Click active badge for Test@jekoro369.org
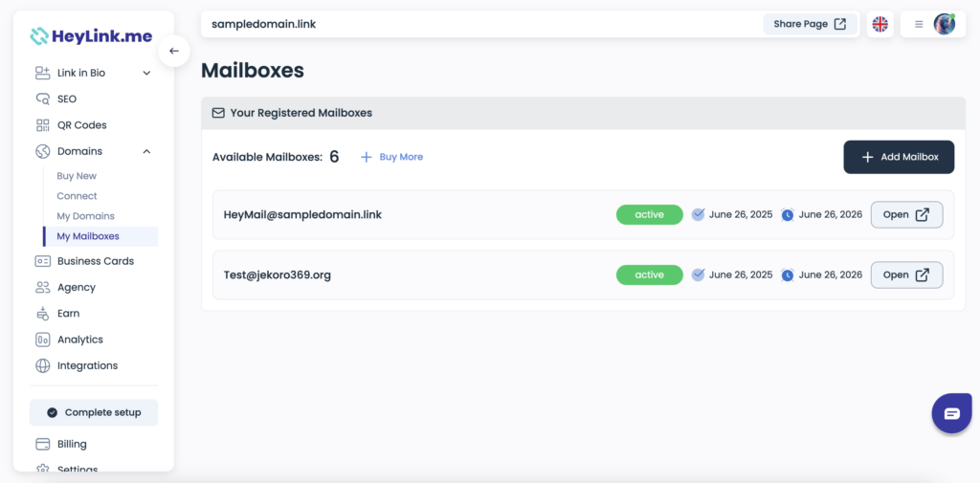This screenshot has width=980, height=483. coord(650,274)
